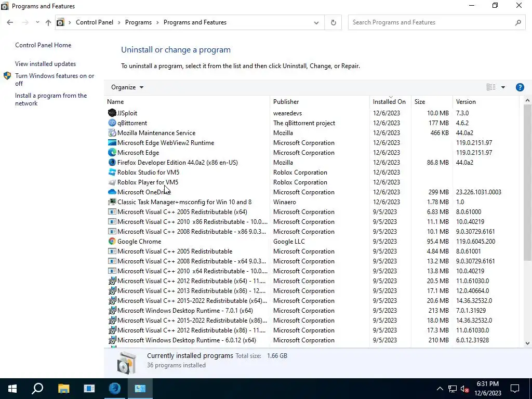Select Microsoft Windows Desktop Runtime - 6.0.12 row
Image resolution: width=532 pixels, height=399 pixels.
tap(312, 340)
